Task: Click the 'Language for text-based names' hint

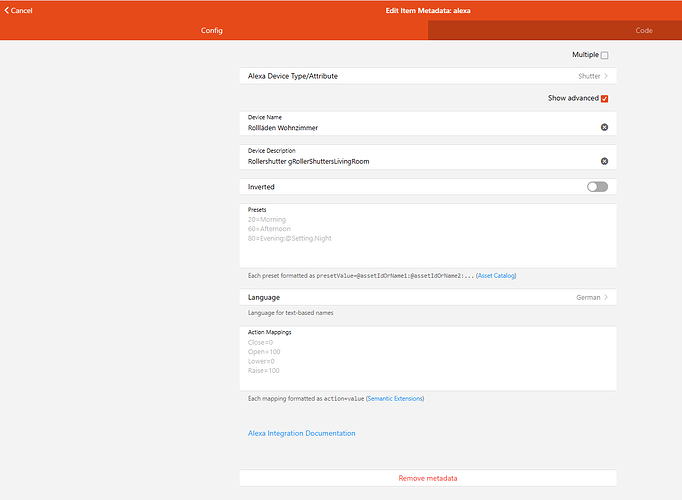Action: (291, 313)
